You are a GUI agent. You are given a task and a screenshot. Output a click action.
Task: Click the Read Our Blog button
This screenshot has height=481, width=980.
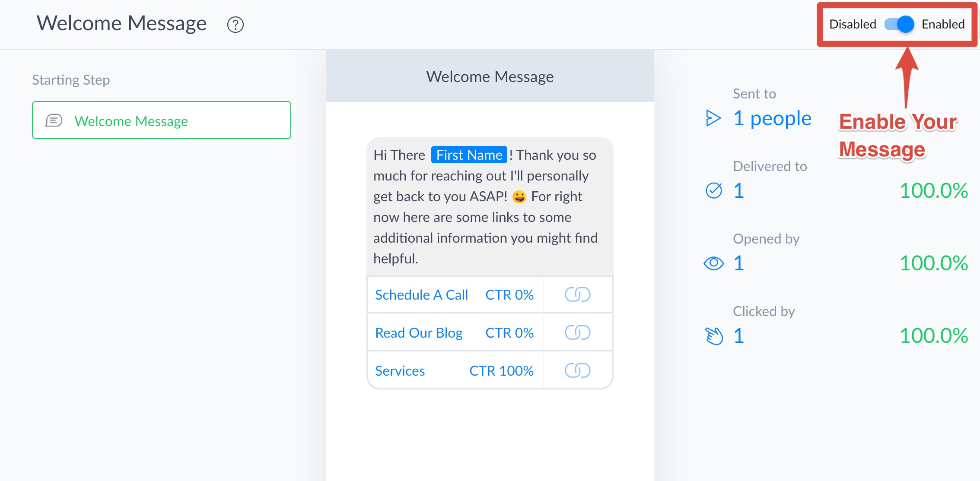coord(420,332)
